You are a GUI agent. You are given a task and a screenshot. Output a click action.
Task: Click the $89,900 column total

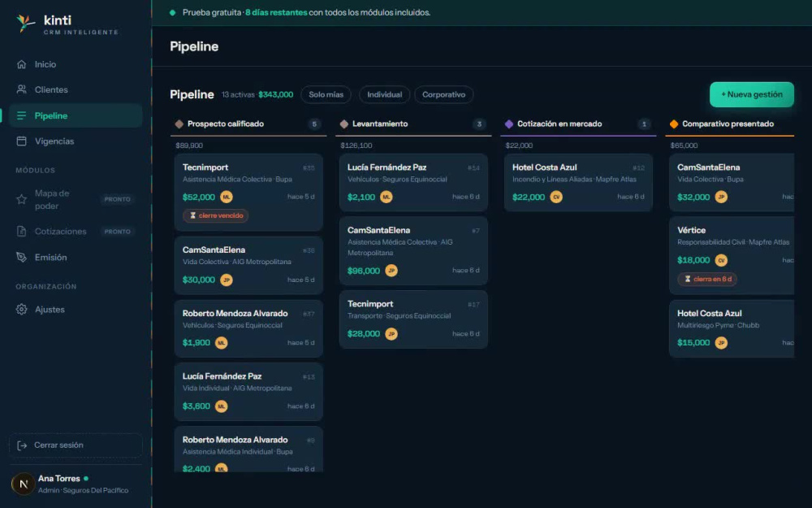tap(189, 145)
